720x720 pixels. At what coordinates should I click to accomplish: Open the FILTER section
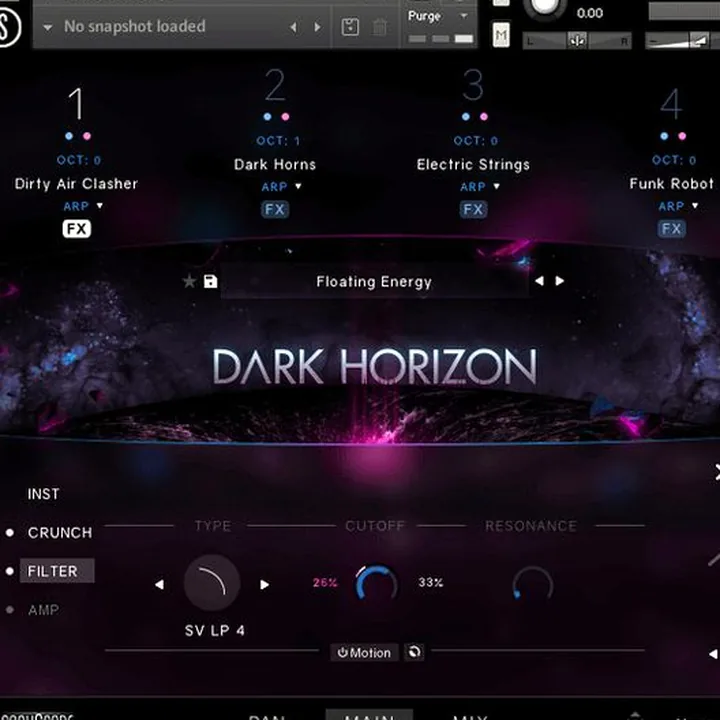(57, 571)
